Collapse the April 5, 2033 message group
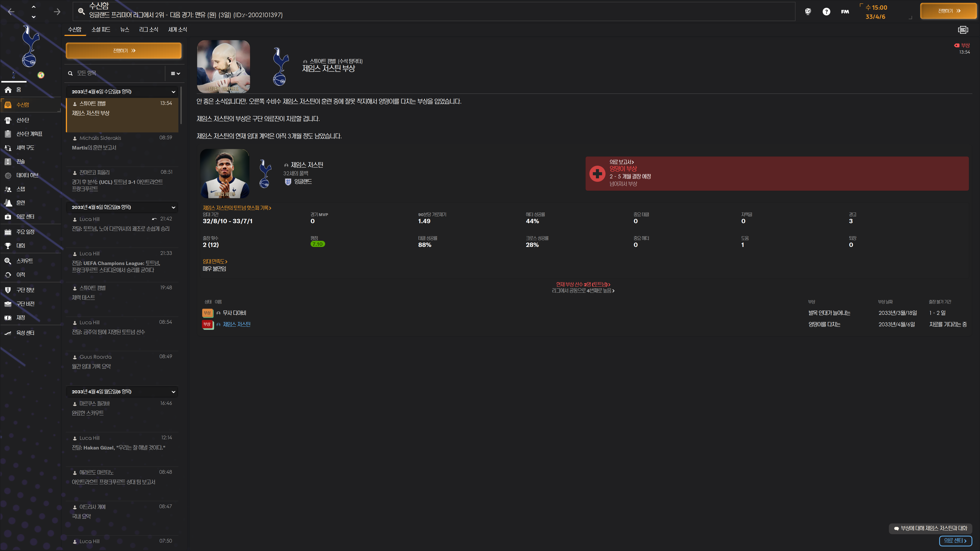Screen dimensions: 980x551 coord(174,207)
